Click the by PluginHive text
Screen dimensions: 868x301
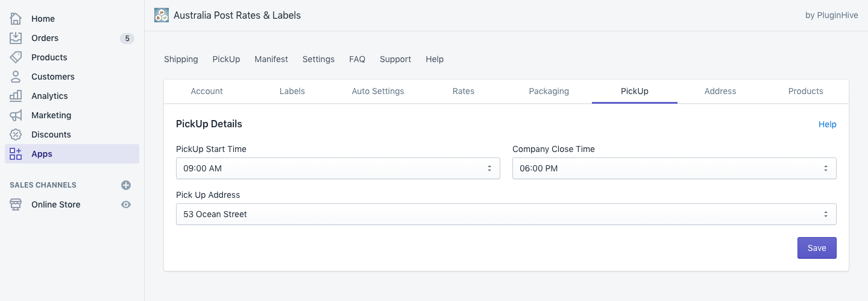(832, 16)
